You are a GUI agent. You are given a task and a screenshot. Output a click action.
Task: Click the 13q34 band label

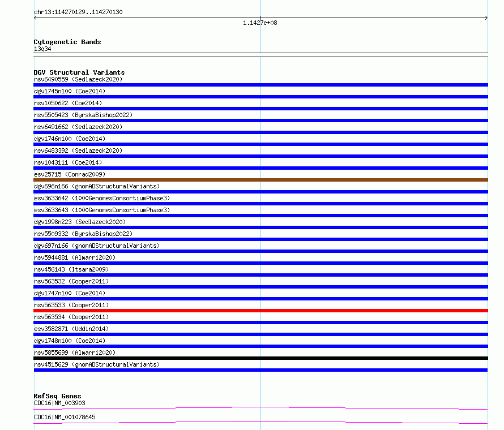point(42,49)
